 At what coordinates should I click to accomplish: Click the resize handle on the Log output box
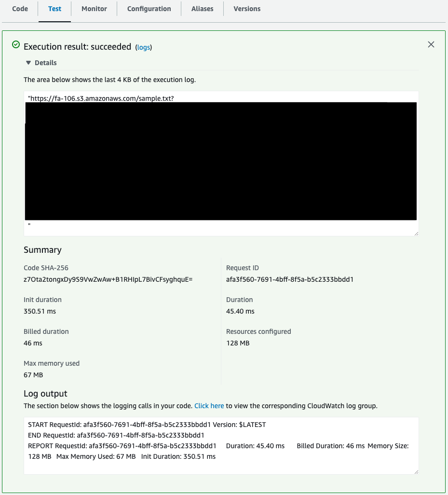tap(416, 470)
